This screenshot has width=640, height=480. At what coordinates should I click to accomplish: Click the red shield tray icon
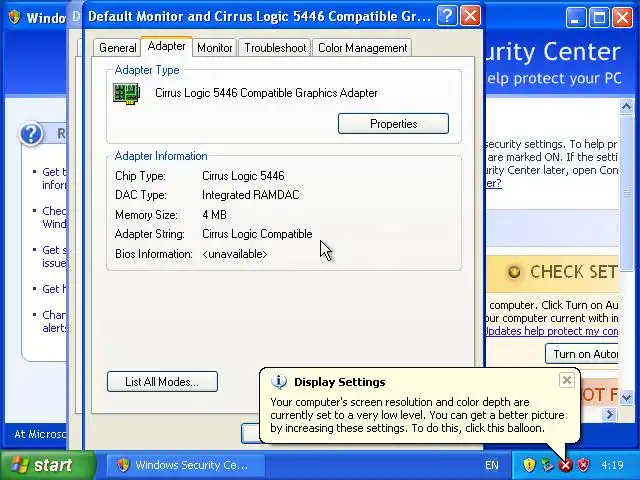tap(584, 464)
